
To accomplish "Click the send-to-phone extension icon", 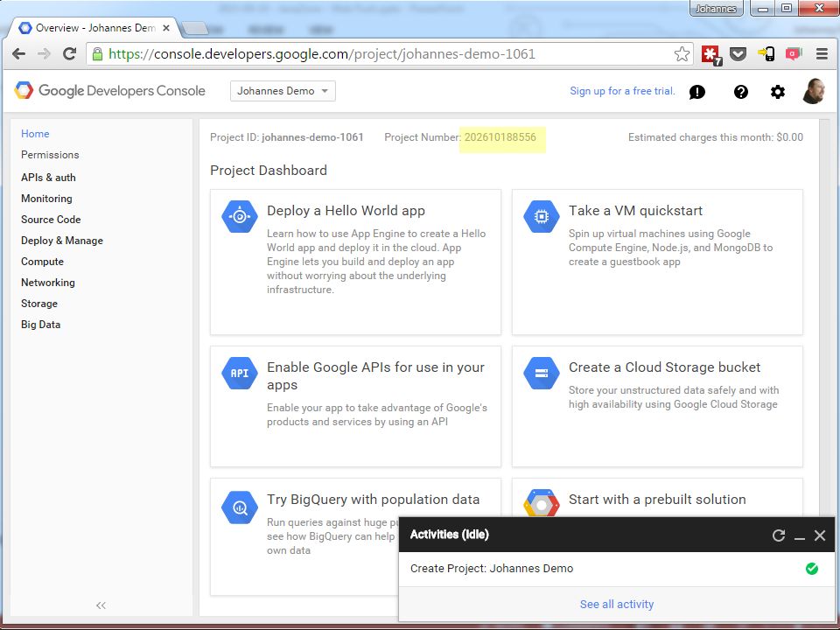I will tap(766, 53).
